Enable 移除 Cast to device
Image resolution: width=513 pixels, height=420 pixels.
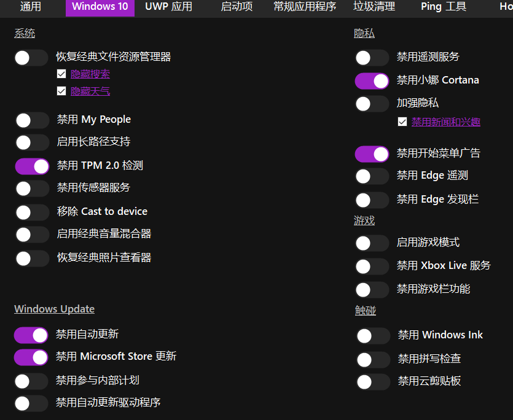coord(32,211)
